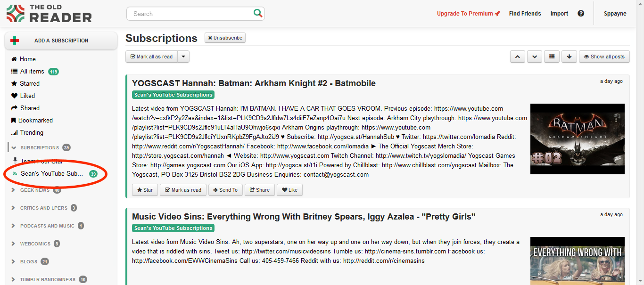Screen dimensions: 644x285
Task: Select Sean's YouTube Sub... feed
Action: 52,173
